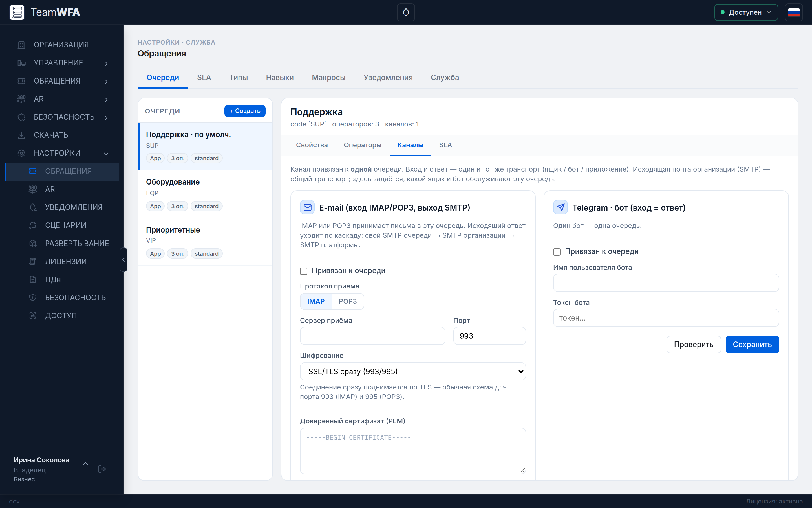
Task: Focus the Сервер приёма input field
Action: 372,336
